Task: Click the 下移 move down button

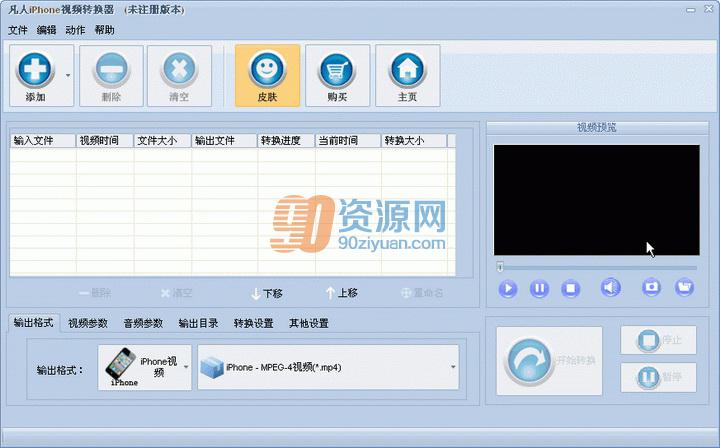Action: click(267, 293)
